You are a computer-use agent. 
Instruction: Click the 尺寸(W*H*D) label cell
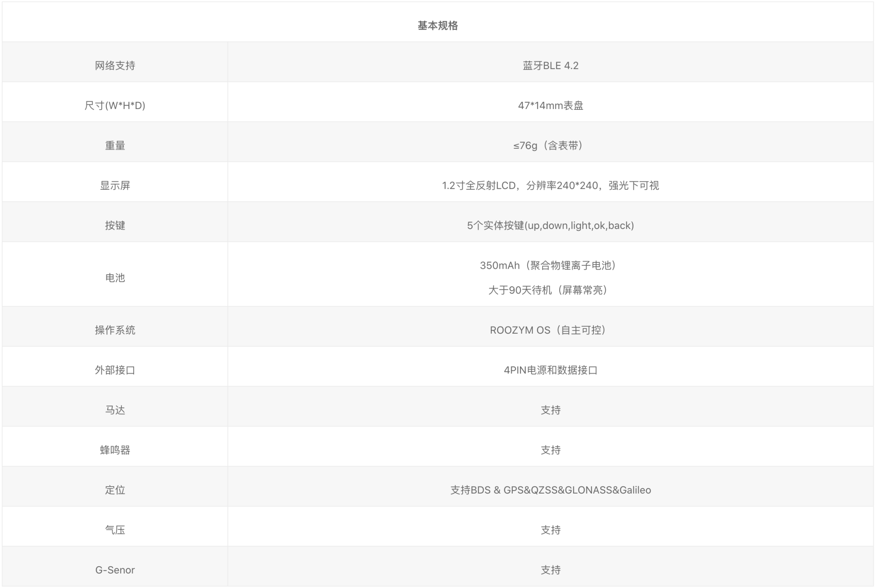[115, 106]
